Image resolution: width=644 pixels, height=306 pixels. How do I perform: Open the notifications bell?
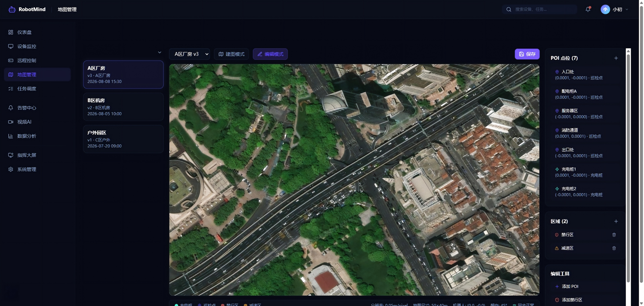click(588, 9)
